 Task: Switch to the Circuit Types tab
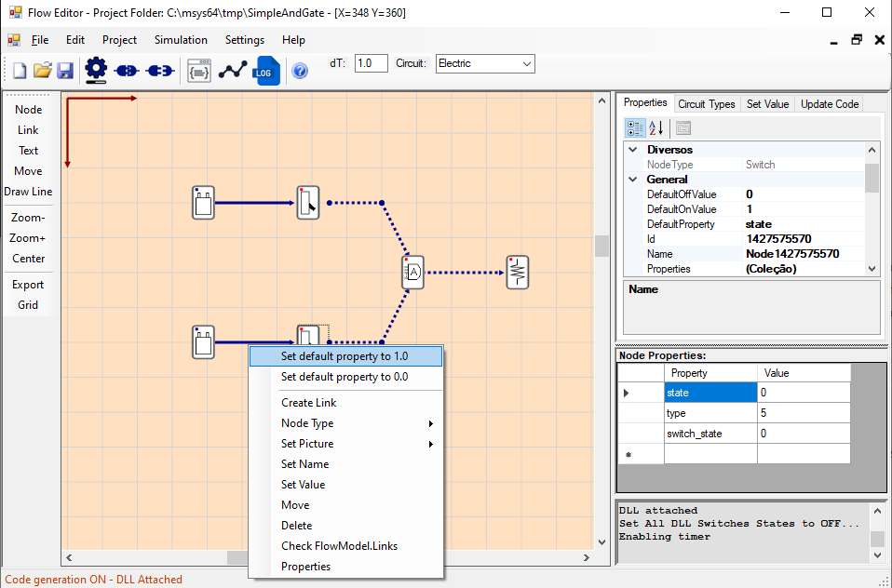[707, 104]
